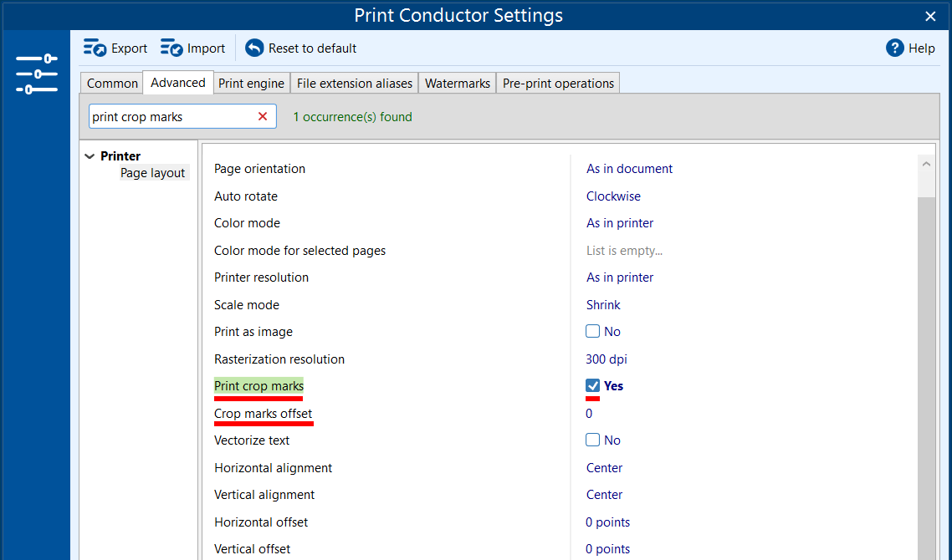
Task: Close the Print Conductor Settings window
Action: click(x=930, y=16)
